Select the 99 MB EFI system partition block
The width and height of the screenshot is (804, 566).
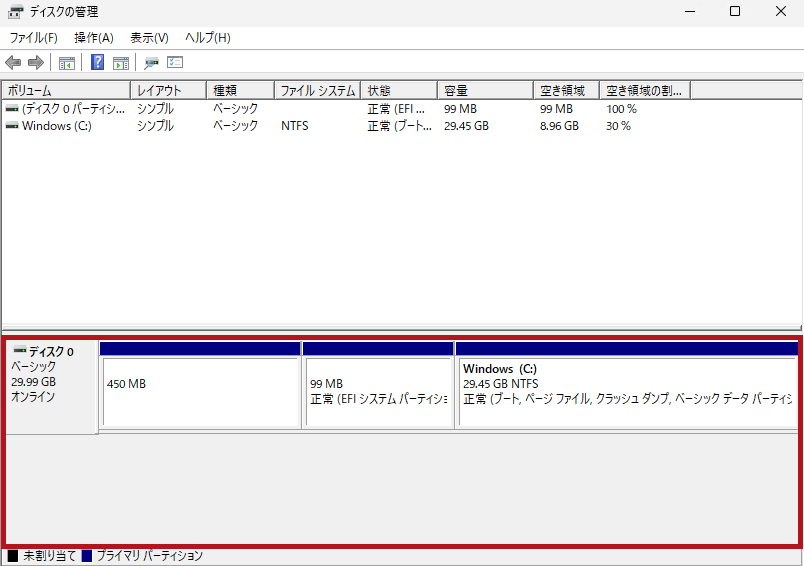point(379,392)
